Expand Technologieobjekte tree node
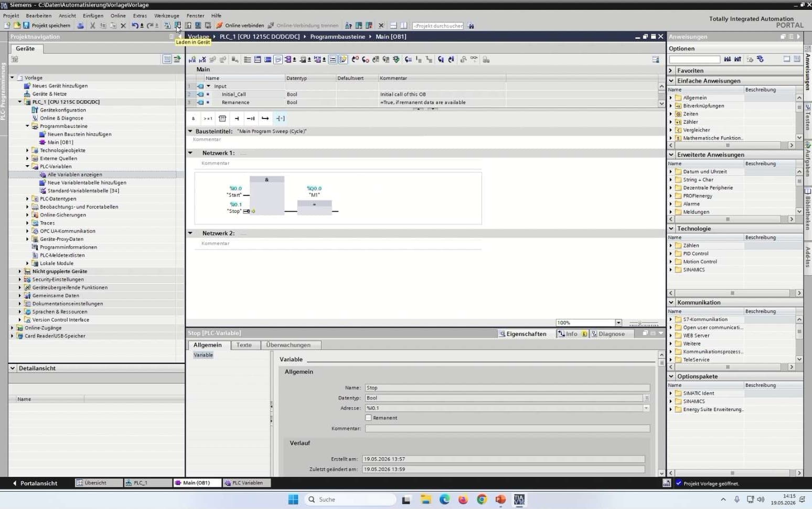The image size is (812, 509). [28, 150]
